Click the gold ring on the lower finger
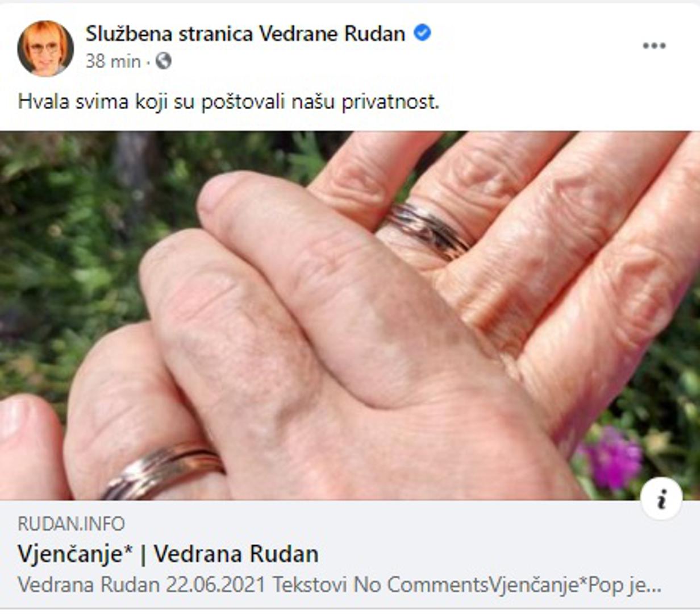The width and height of the screenshot is (700, 614). click(163, 471)
